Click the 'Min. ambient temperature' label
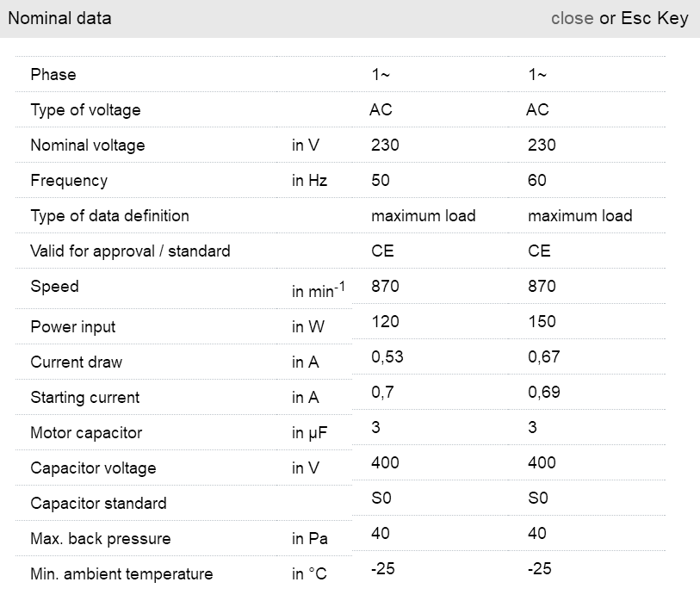Viewport: 700px width, 607px height. click(121, 574)
